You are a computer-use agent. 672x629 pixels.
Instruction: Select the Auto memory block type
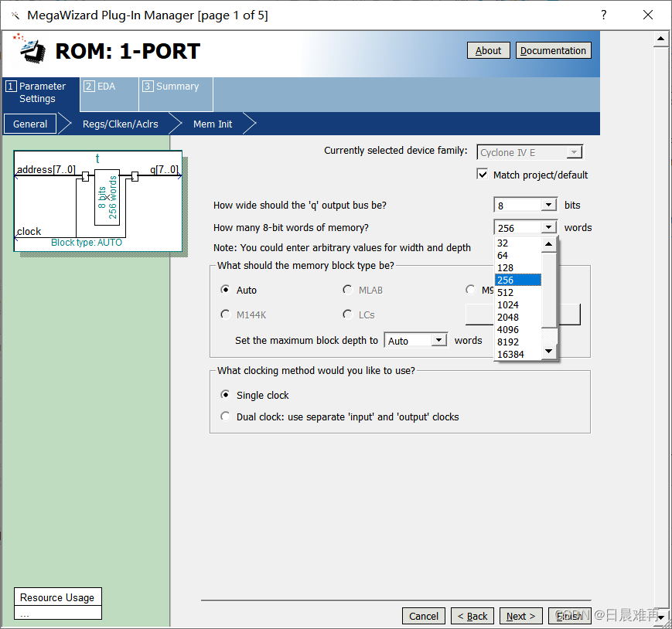(226, 290)
